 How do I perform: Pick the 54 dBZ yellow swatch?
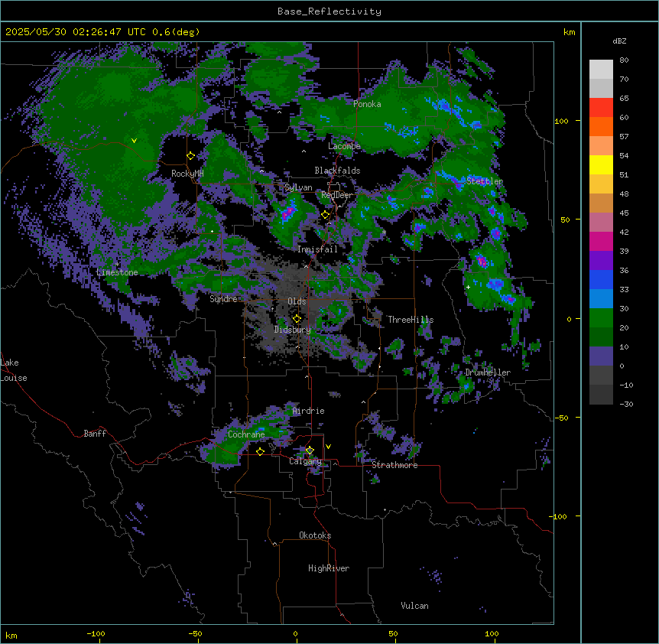pos(601,164)
